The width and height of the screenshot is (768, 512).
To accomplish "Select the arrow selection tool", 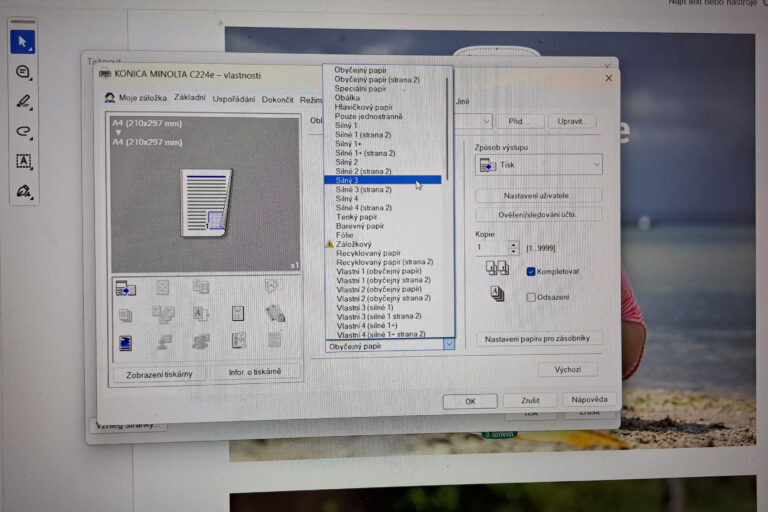I will (22, 42).
